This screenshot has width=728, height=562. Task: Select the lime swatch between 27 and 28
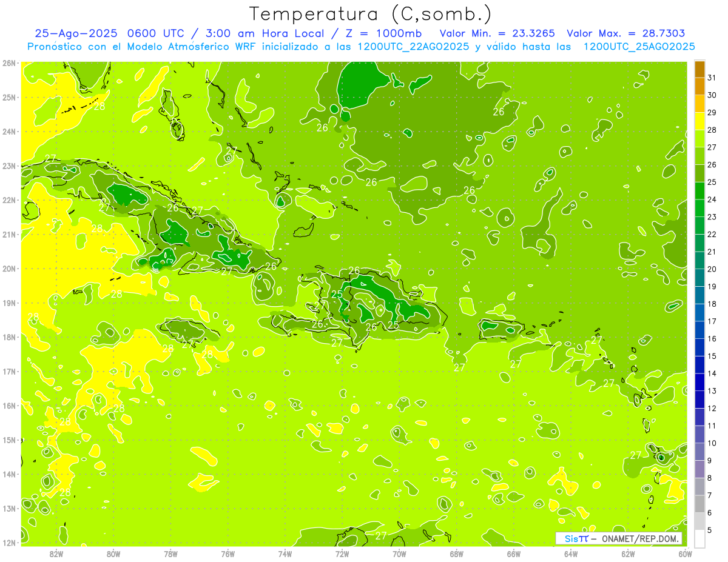tap(699, 139)
